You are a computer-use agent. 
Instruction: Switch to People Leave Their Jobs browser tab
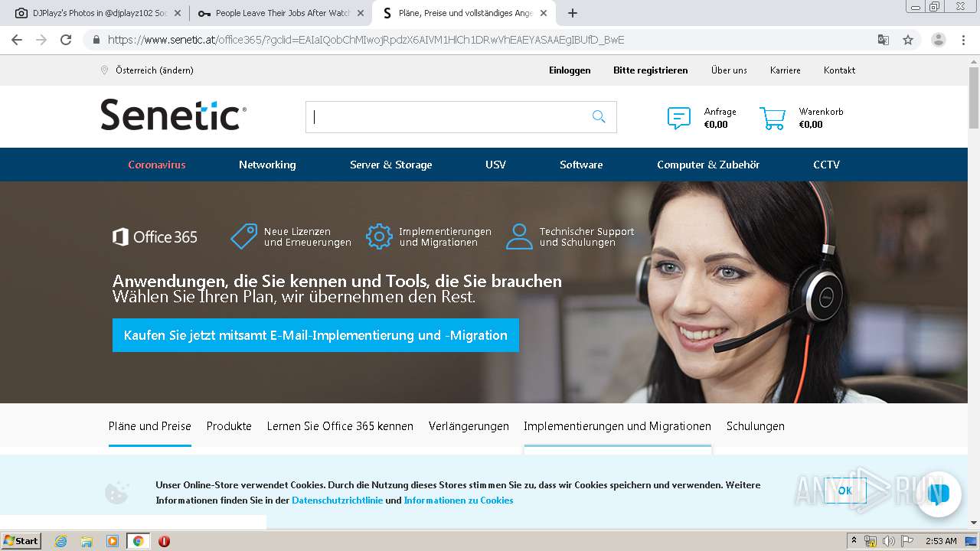pyautogui.click(x=280, y=13)
